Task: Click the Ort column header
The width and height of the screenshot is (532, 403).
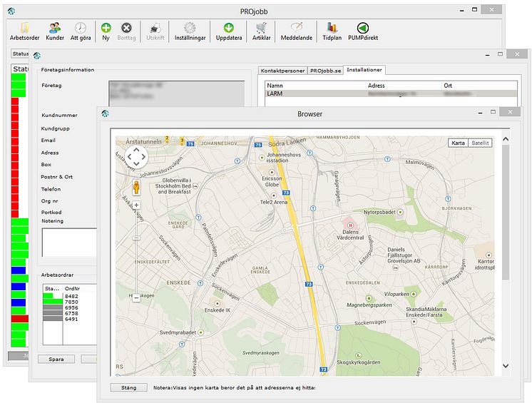Action: pos(479,86)
